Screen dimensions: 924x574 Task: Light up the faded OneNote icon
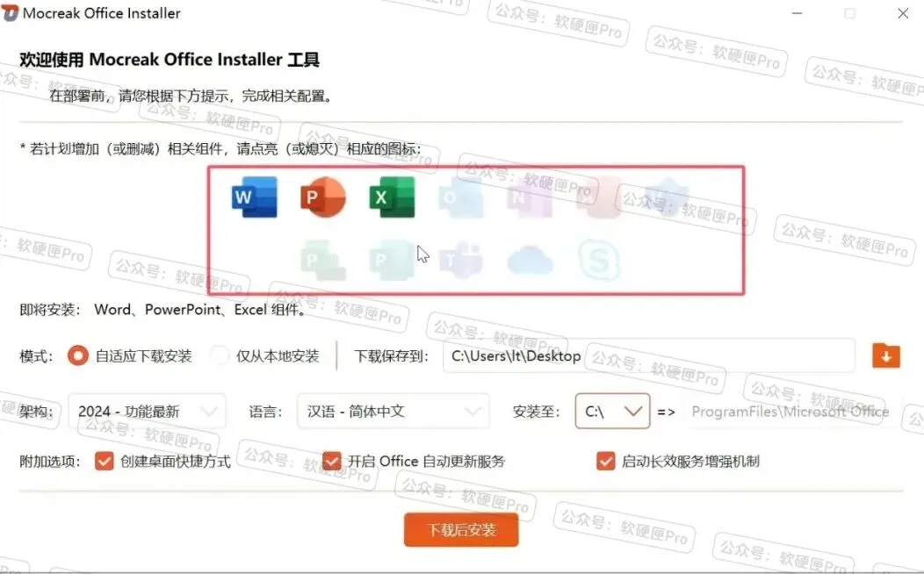(x=530, y=197)
